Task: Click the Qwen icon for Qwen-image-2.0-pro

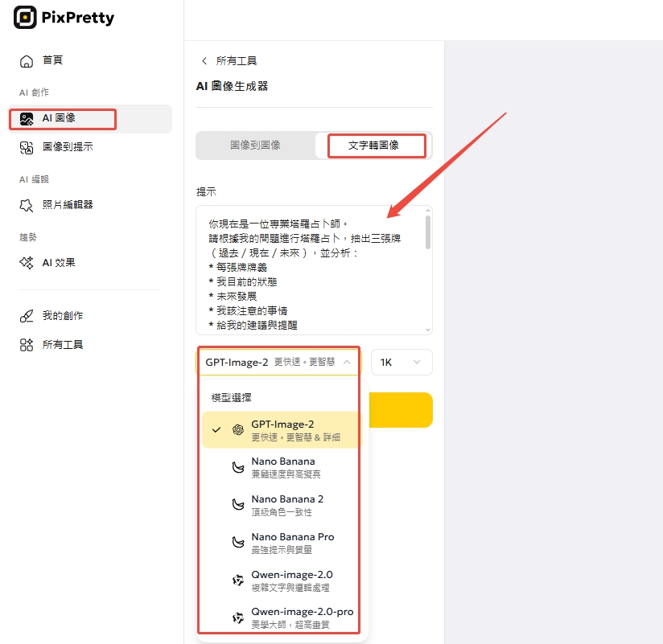Action: pos(238,617)
